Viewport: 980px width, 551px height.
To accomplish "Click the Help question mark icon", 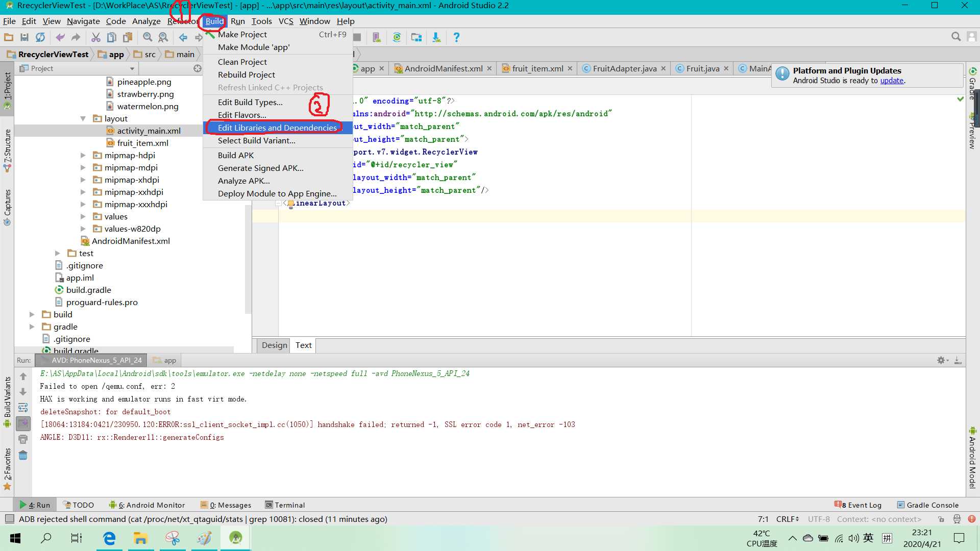I will click(x=456, y=37).
